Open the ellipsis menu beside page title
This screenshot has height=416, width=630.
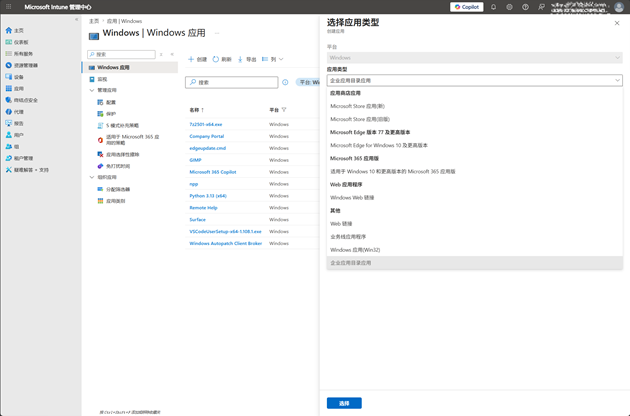217,33
